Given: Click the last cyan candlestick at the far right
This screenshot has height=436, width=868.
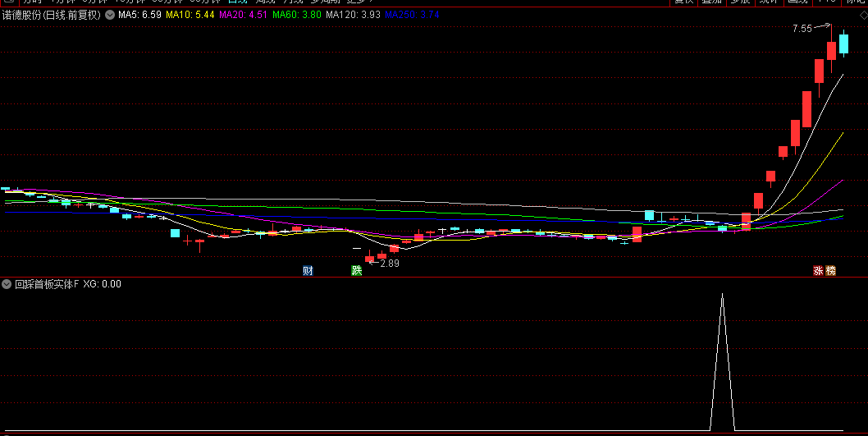Looking at the screenshot, I should (x=843, y=44).
